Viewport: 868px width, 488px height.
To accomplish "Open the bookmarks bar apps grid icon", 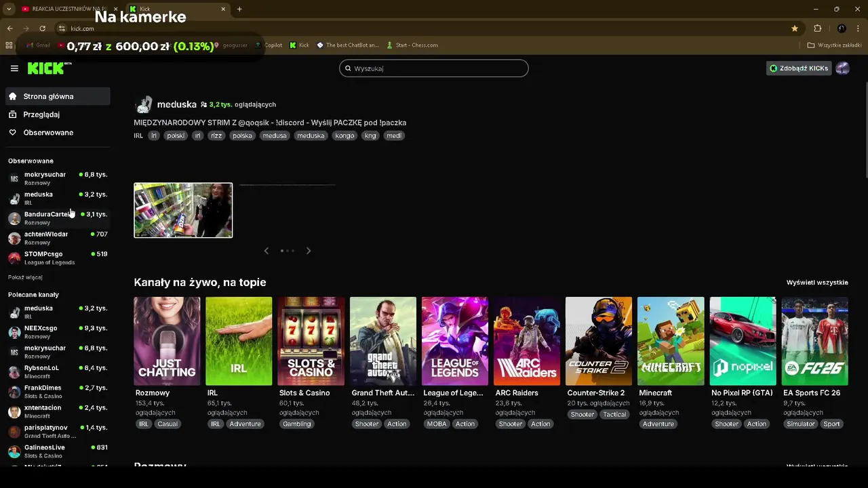I will tap(9, 45).
